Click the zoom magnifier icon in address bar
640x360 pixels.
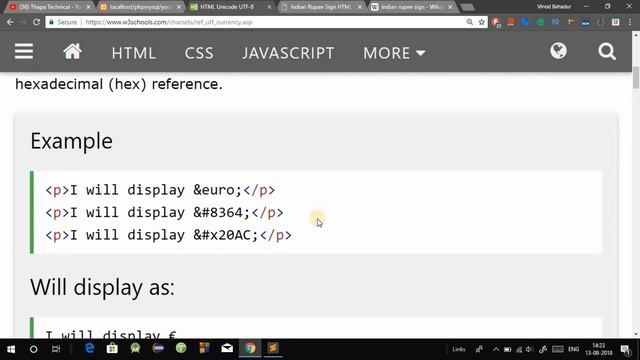[x=470, y=22]
